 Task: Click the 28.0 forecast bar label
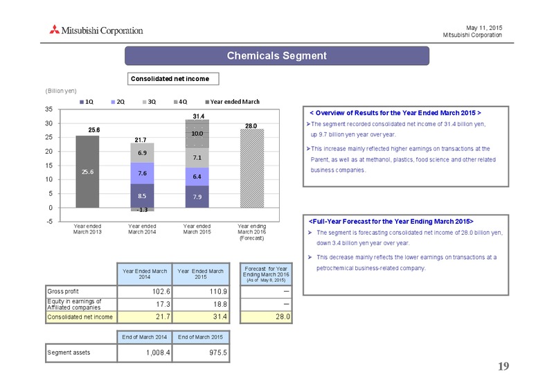251,126
